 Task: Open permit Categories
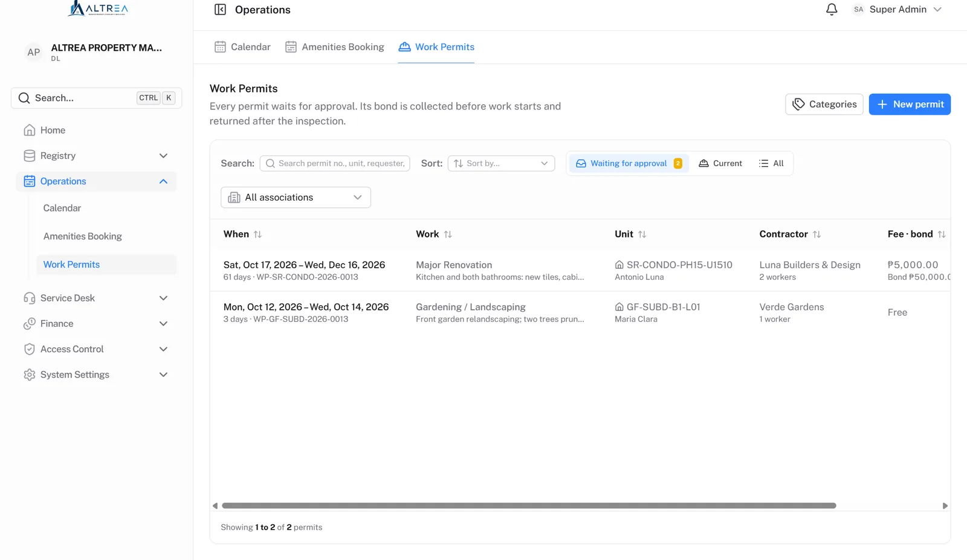click(x=824, y=105)
